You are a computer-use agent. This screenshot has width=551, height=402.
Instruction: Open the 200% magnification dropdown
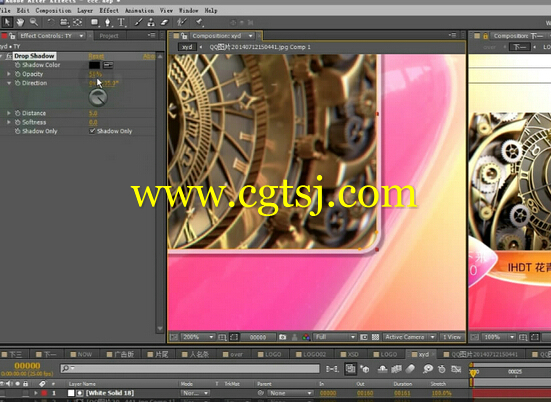[x=198, y=337]
